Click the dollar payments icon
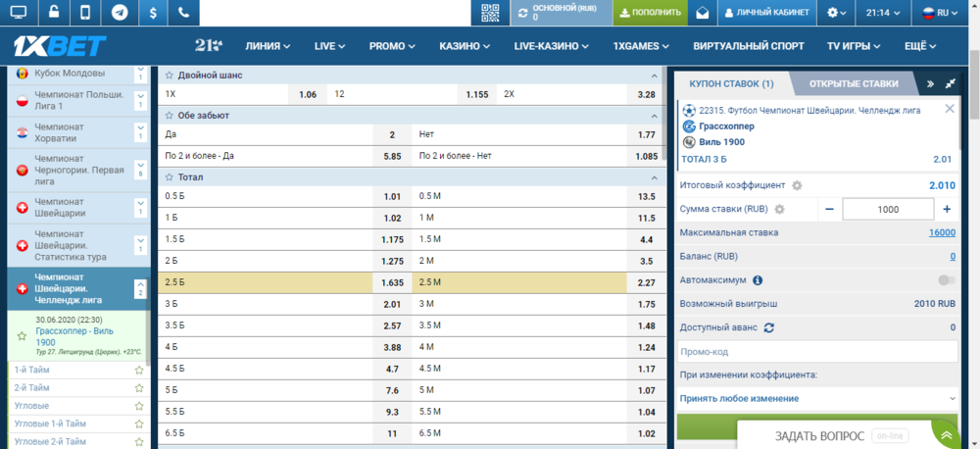Viewport: 980px width, 449px height. 153,13
